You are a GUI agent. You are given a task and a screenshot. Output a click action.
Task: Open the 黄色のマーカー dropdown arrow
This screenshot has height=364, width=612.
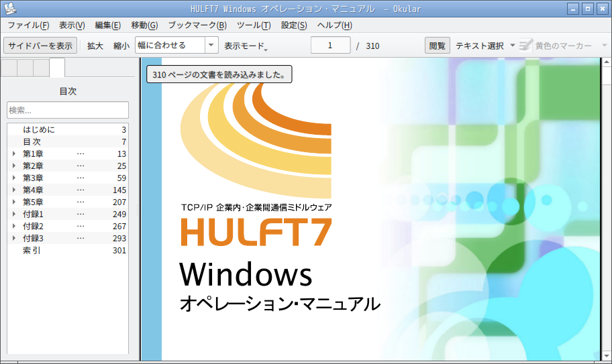(x=604, y=45)
